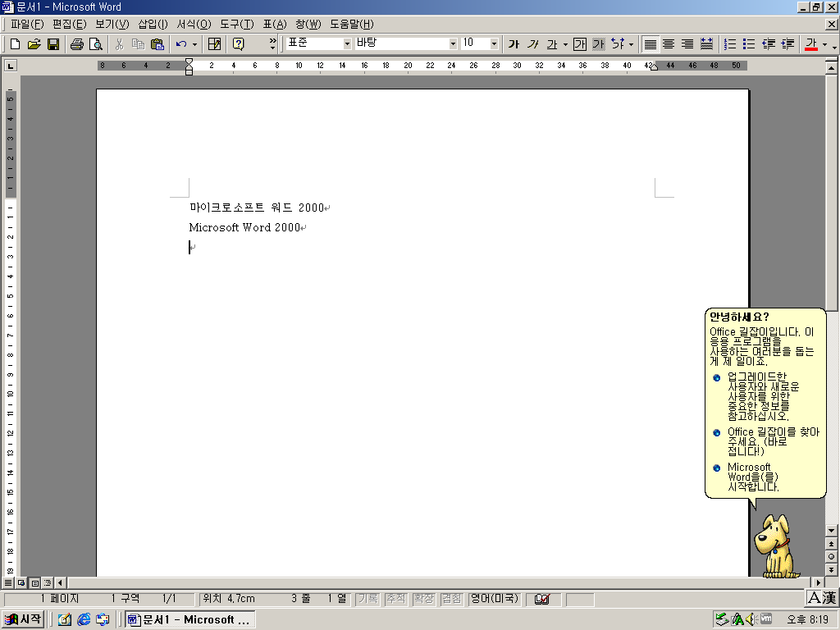Toggle underline 가 formatting

pyautogui.click(x=552, y=44)
